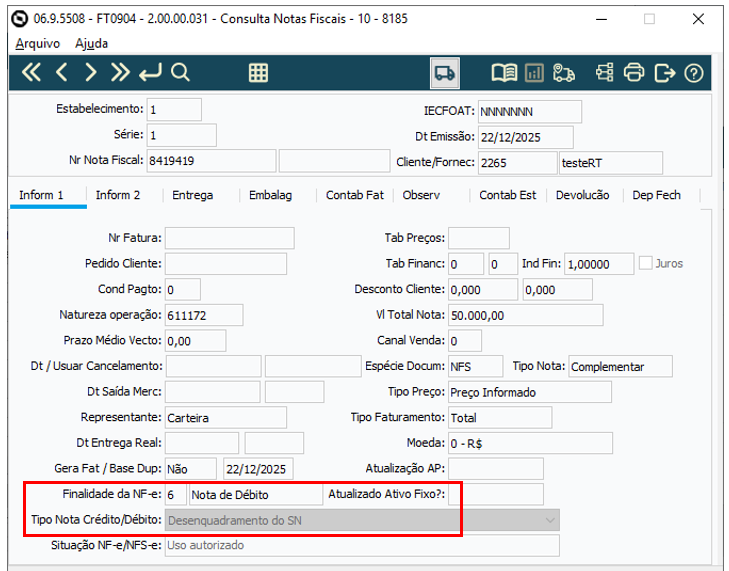
Task: Click Nr Nota Fiscal field 8419419
Action: click(211, 161)
